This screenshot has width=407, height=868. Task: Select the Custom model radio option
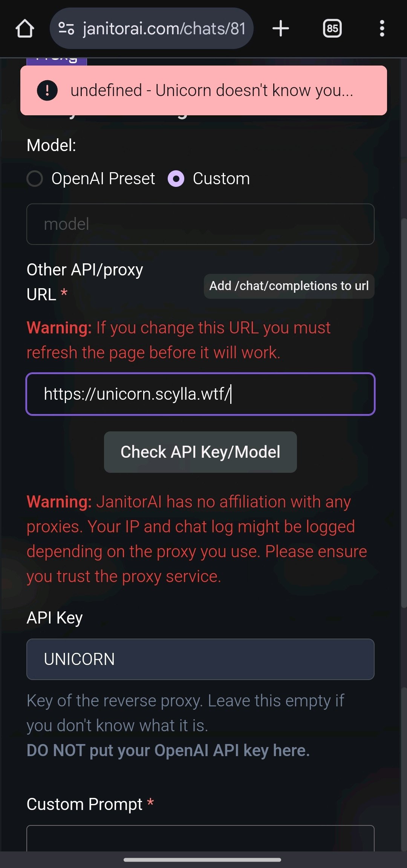[176, 179]
